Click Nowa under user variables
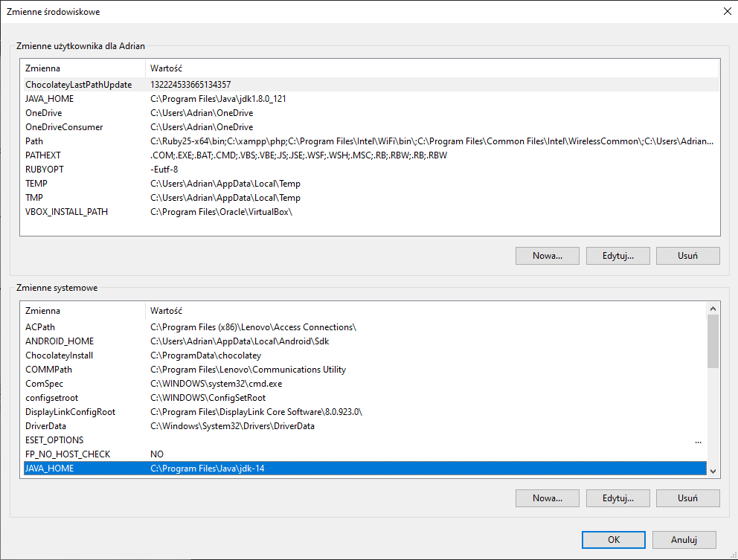This screenshot has width=738, height=560. pos(547,255)
